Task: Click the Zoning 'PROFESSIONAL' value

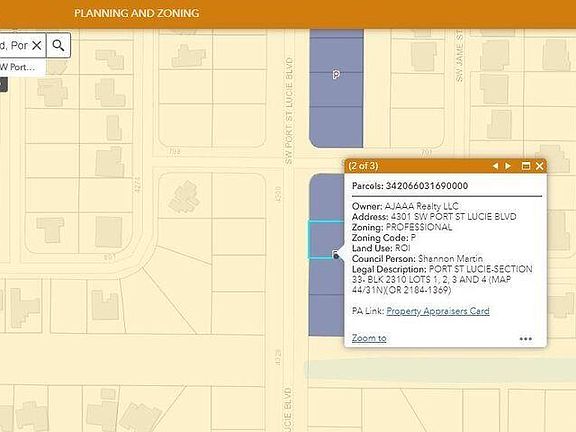Action: 419,227
